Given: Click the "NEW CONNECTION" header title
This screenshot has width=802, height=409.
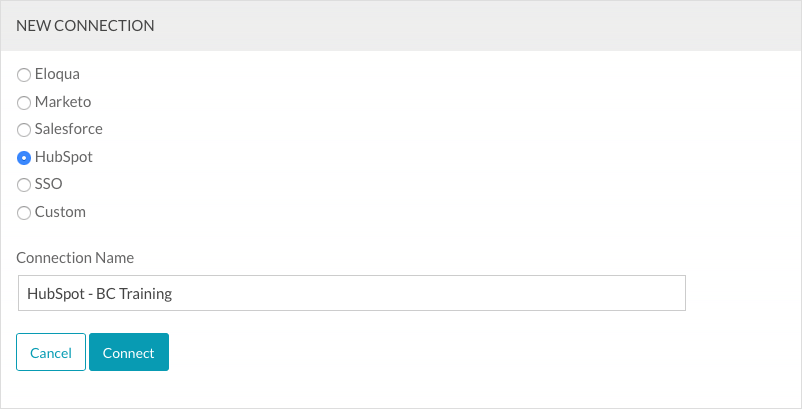Looking at the screenshot, I should 85,25.
